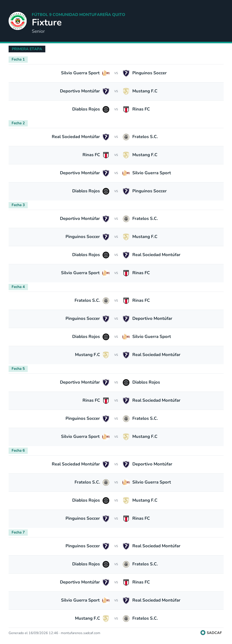
Task: Click the Comunidad Montufareña league logo in header
Action: pos(17,21)
